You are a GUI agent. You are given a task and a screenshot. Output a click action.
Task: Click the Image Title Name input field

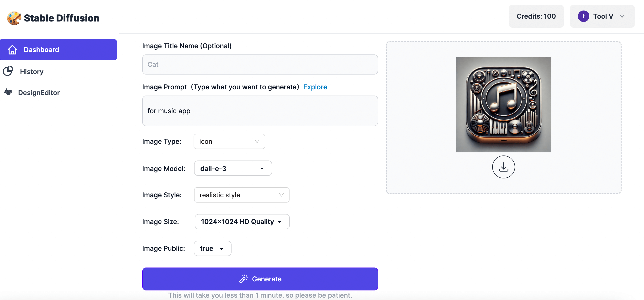pyautogui.click(x=260, y=64)
